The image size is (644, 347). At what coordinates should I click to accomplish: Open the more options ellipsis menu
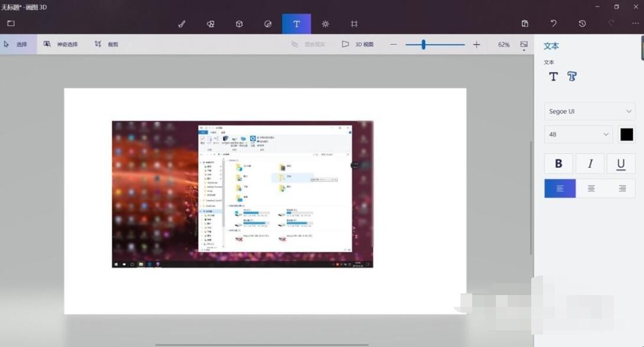pyautogui.click(x=635, y=24)
